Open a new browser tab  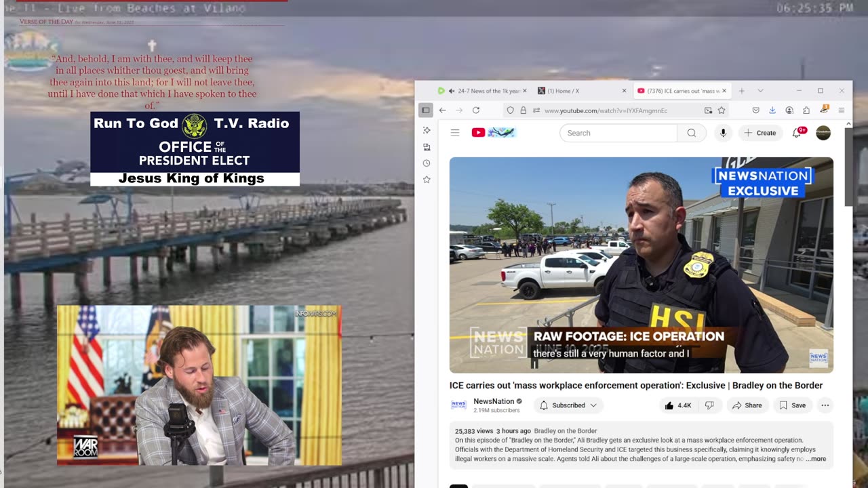coord(741,91)
